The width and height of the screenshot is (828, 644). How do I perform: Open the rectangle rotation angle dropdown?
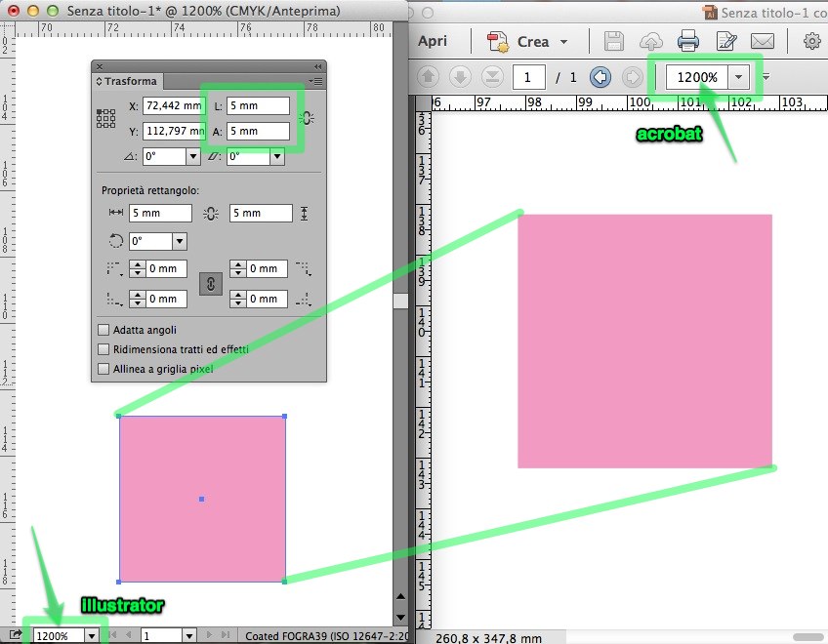click(180, 241)
